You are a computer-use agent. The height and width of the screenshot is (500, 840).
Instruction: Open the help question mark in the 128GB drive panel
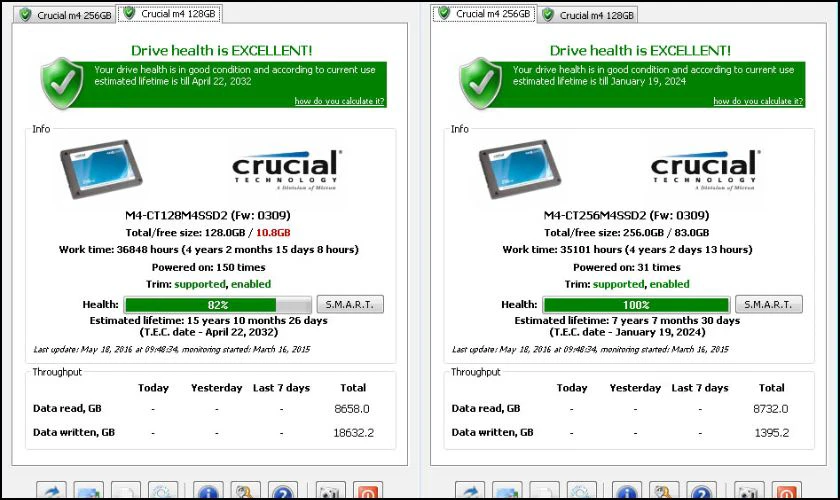[x=282, y=490]
